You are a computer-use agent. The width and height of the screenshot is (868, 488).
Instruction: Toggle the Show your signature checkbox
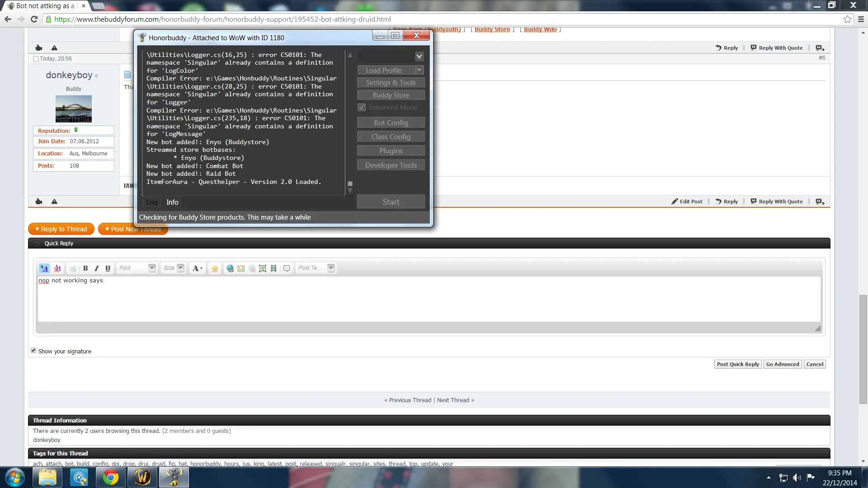click(33, 351)
